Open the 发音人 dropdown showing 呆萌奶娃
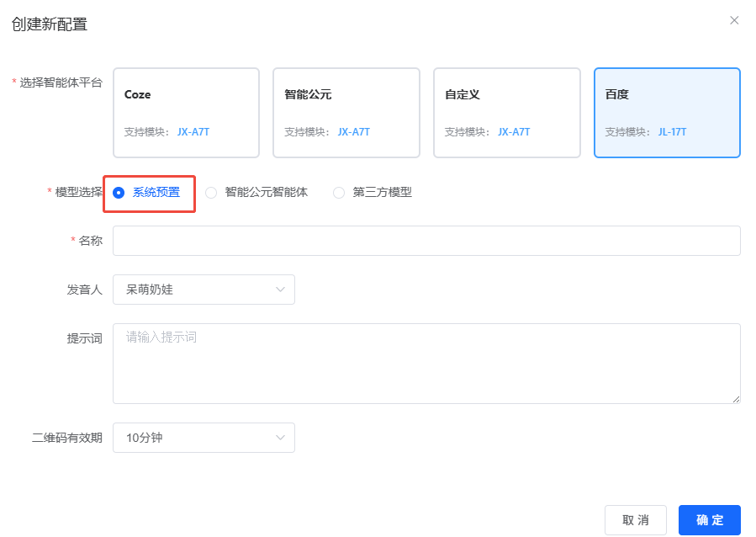 [204, 290]
